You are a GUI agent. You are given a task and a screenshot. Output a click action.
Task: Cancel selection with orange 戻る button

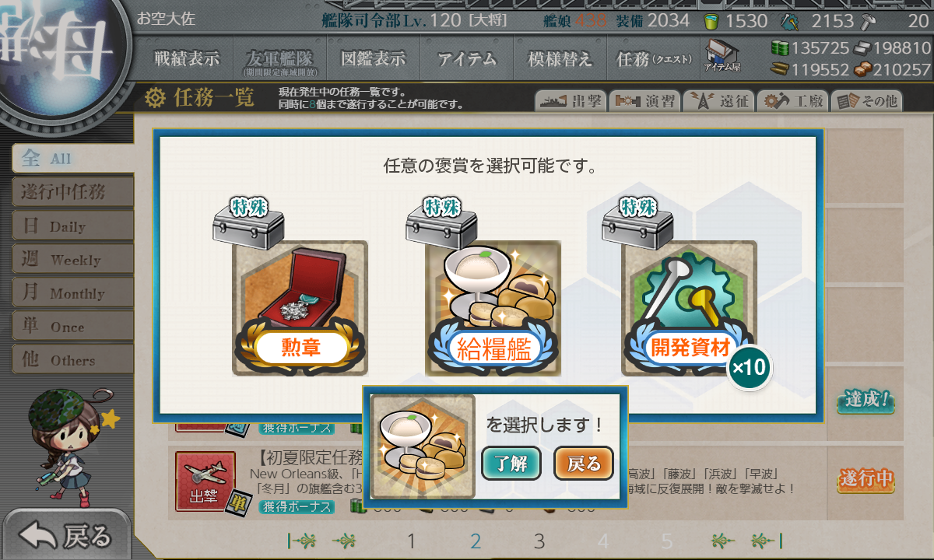coord(584,464)
